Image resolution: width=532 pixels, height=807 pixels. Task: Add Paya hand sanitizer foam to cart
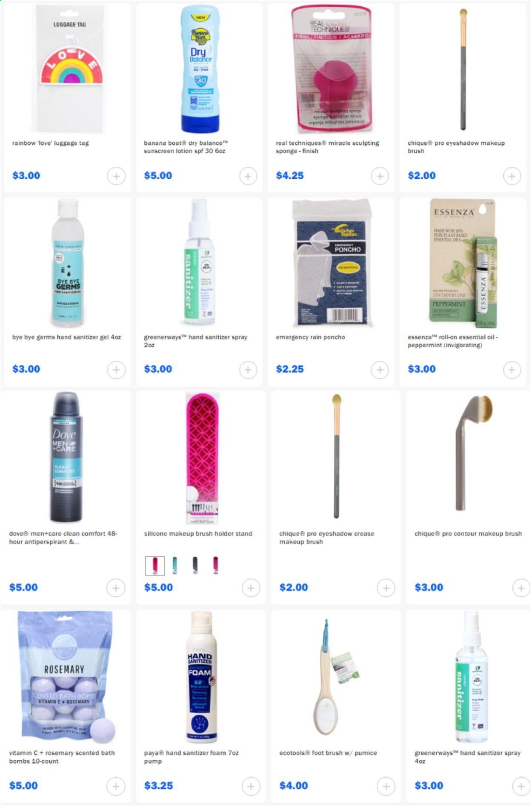251,786
